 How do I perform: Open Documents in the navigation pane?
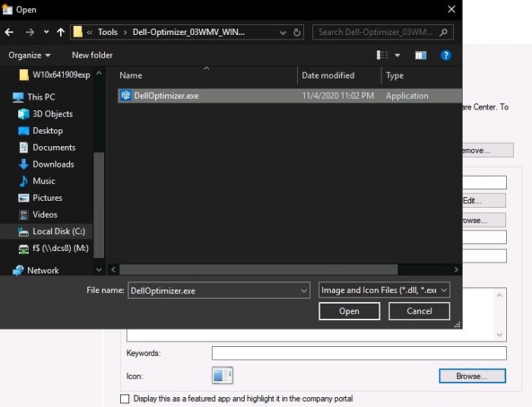click(x=47, y=148)
